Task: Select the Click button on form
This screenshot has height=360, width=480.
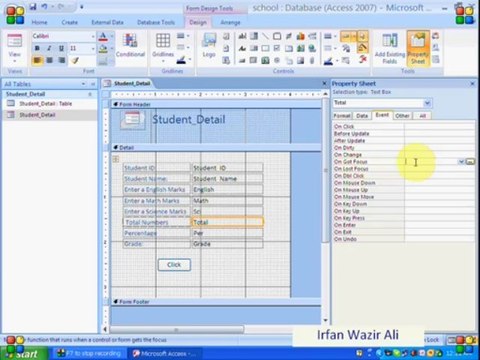Action: point(174,265)
